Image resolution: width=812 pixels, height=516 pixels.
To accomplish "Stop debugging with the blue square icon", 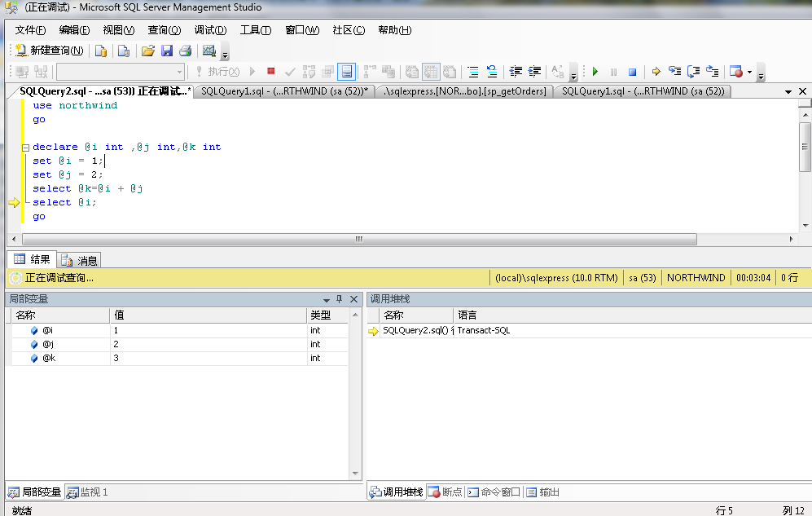I will (x=634, y=71).
